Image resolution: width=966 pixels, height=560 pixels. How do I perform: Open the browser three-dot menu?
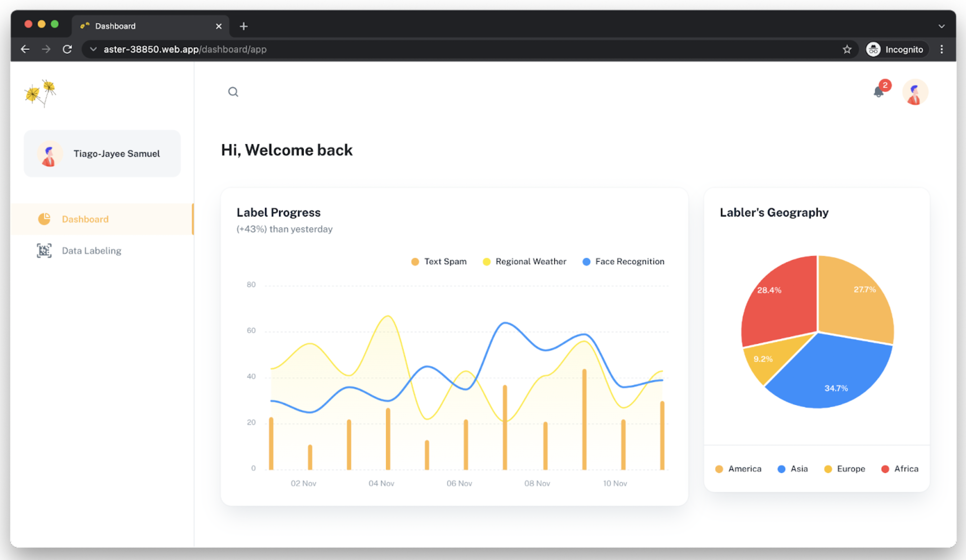[942, 49]
